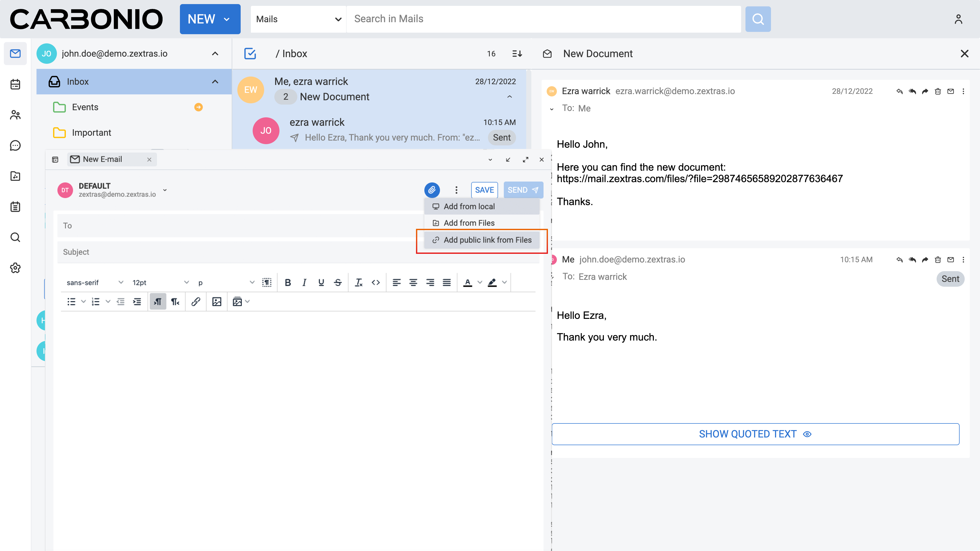Click the SHOW QUOTED TEXT button

(755, 434)
